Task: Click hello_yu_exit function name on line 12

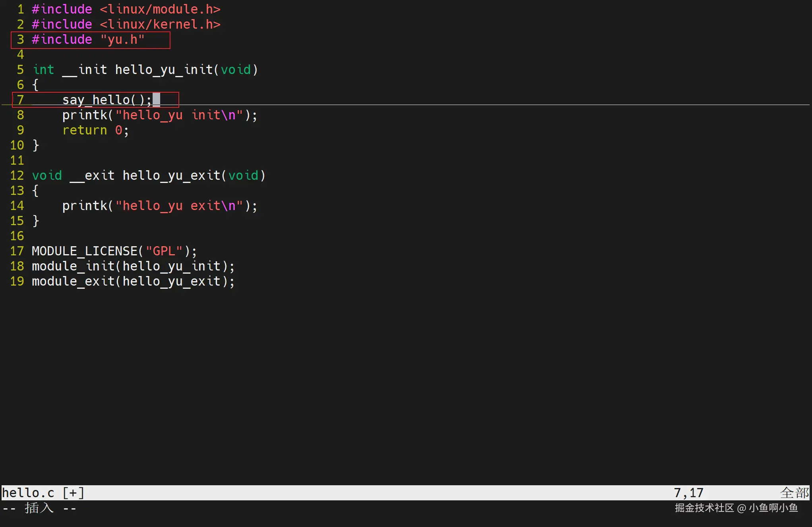Action: pos(171,175)
